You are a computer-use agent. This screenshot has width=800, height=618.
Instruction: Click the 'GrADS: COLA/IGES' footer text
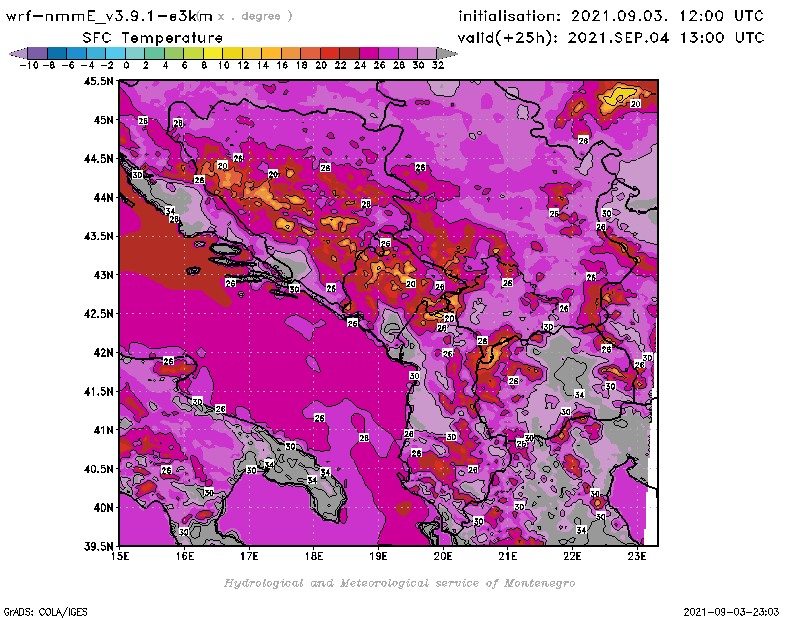point(46,612)
